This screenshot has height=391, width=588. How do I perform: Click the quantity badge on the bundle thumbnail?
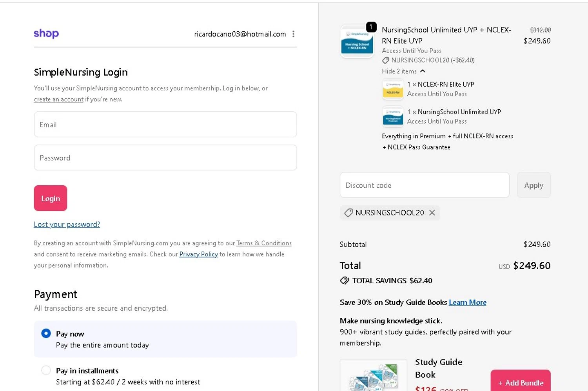pos(371,27)
